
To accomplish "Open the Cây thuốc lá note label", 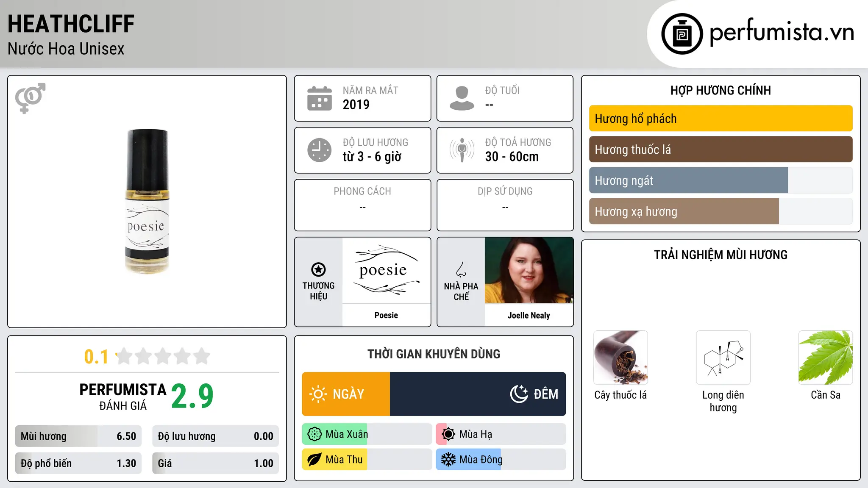I will coord(620,395).
